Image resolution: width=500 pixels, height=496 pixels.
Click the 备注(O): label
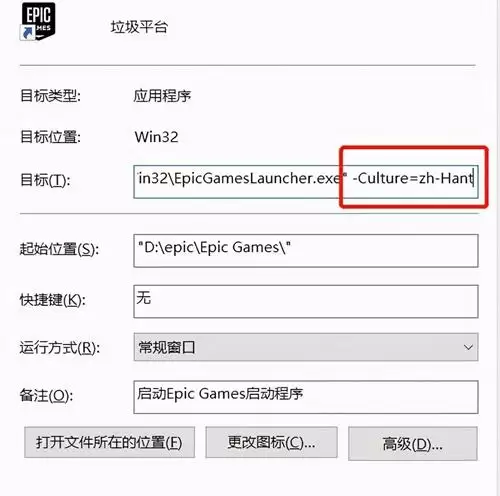[x=46, y=396]
